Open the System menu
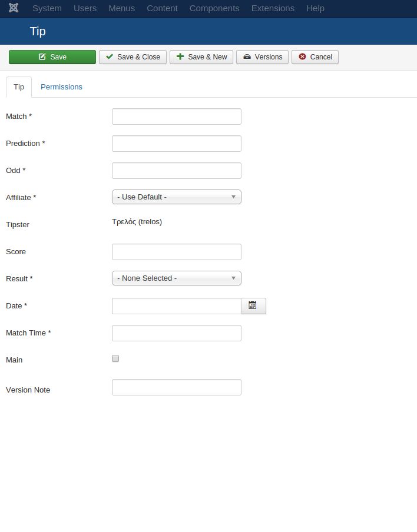 tap(47, 8)
